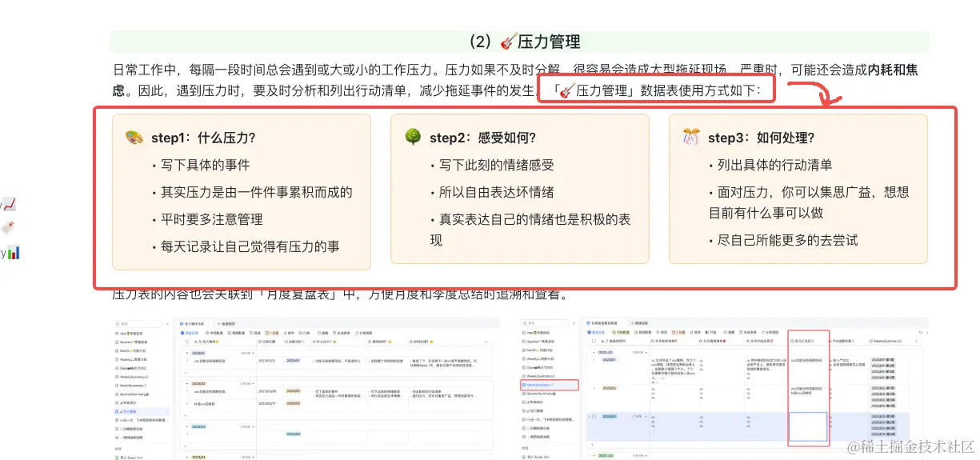Image resolution: width=980 pixels, height=460 pixels.
Task: Click the add-row plus under 2023/02 group, left screenshot
Action: (186, 416)
